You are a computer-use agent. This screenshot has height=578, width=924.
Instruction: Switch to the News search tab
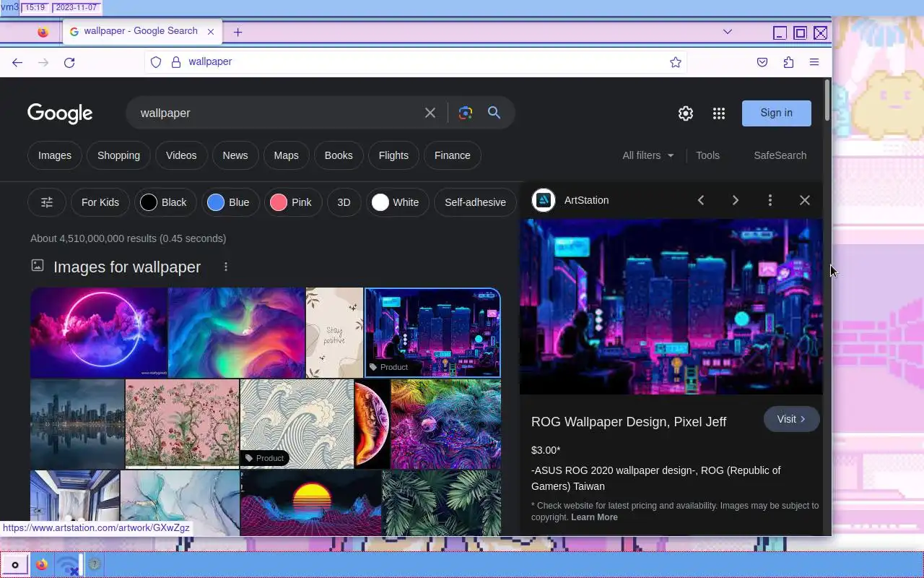[235, 155]
